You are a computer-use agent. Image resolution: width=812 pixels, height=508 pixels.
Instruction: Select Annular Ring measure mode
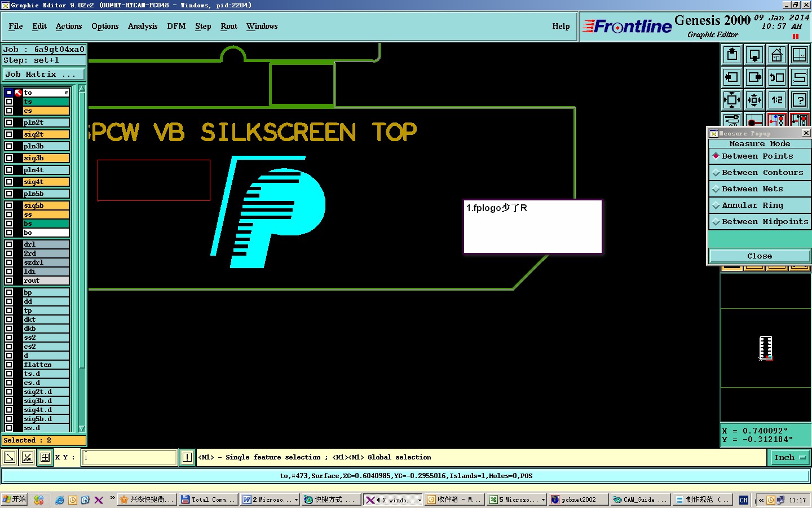pyautogui.click(x=760, y=205)
